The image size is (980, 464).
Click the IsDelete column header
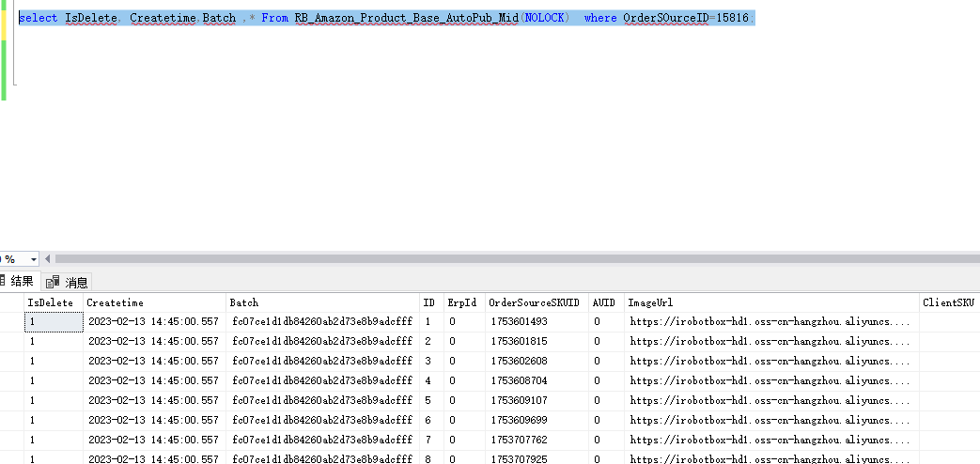[54, 302]
